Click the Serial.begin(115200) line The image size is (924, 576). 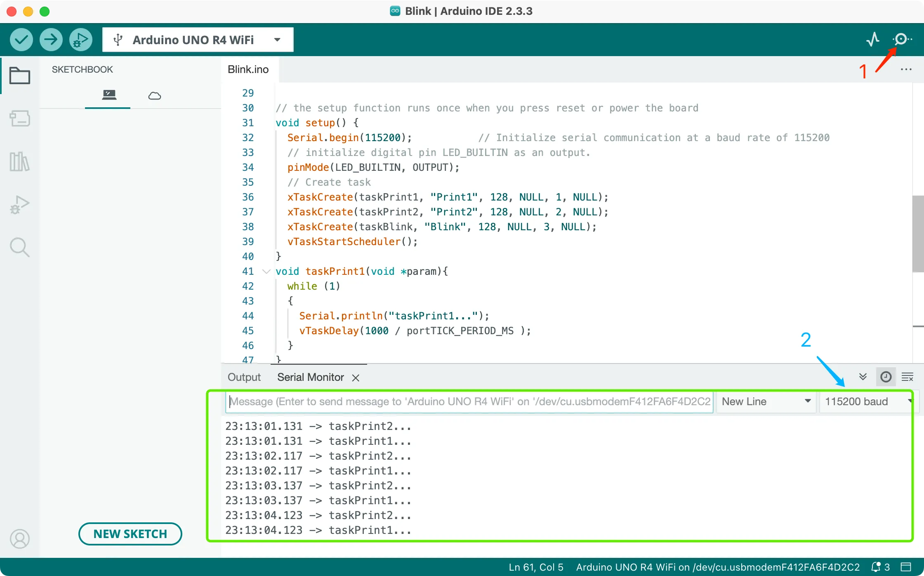pyautogui.click(x=349, y=138)
